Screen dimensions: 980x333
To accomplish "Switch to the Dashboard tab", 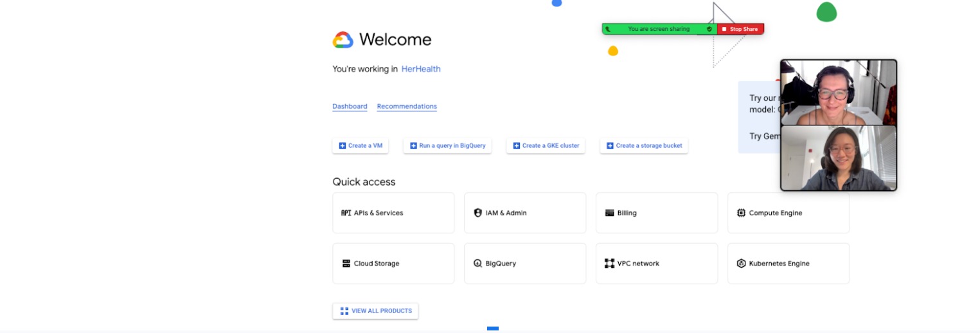I will 350,107.
